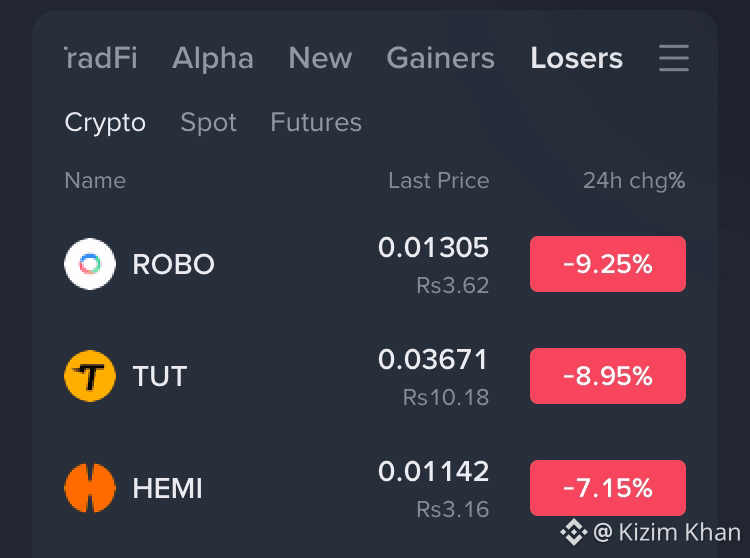The width and height of the screenshot is (750, 558).
Task: Click the TUT coin logo
Action: tap(90, 376)
